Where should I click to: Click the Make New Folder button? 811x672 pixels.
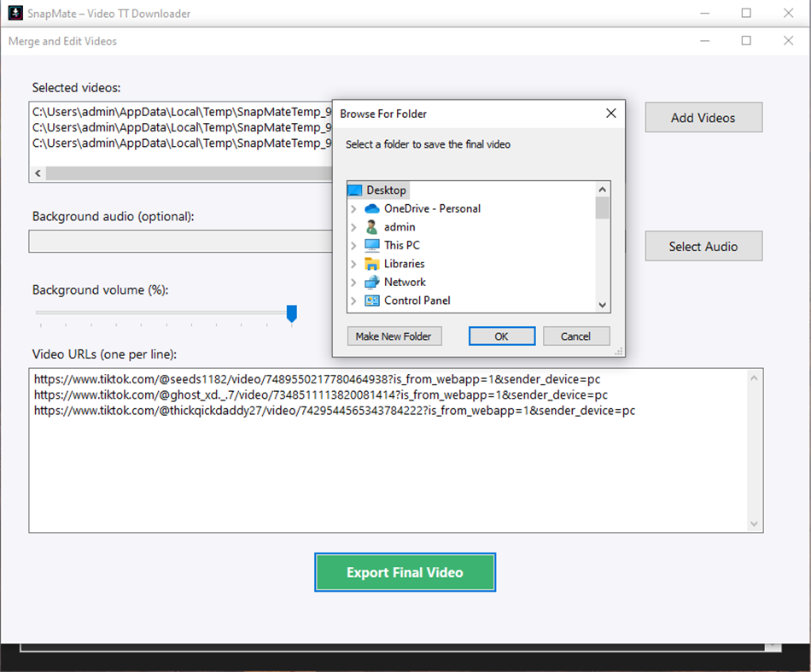(394, 336)
